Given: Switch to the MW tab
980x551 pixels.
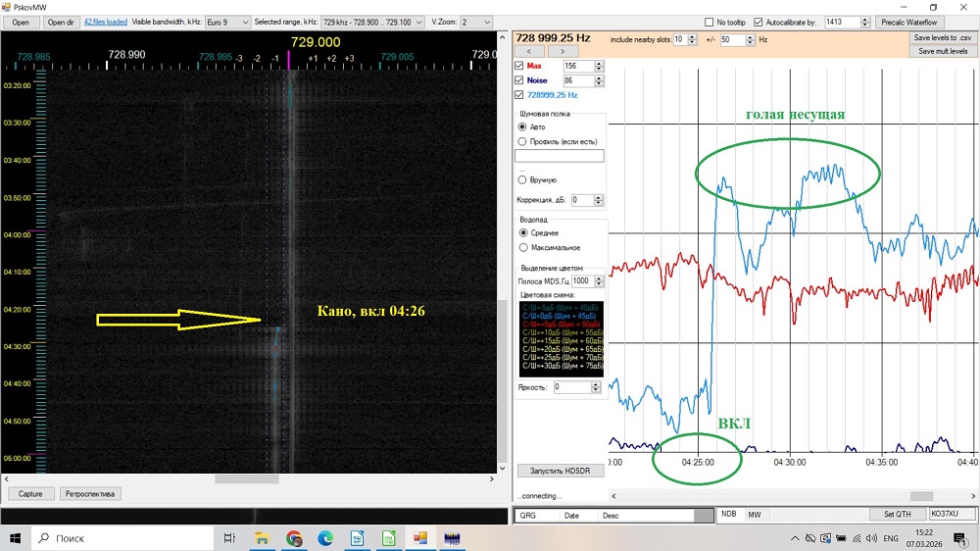Looking at the screenshot, I should click(x=755, y=515).
